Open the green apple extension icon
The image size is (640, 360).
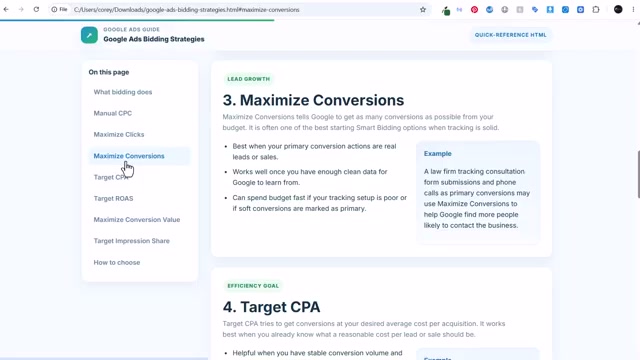pyautogui.click(x=446, y=10)
